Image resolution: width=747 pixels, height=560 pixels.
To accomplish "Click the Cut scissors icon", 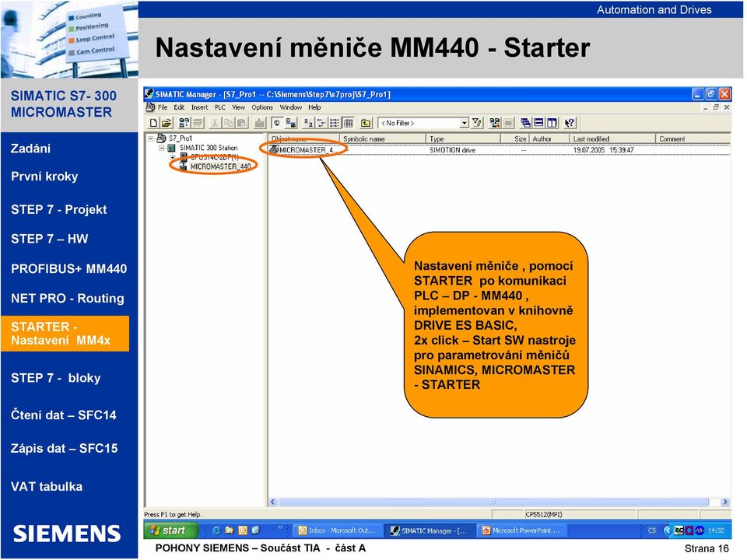I will (x=215, y=124).
